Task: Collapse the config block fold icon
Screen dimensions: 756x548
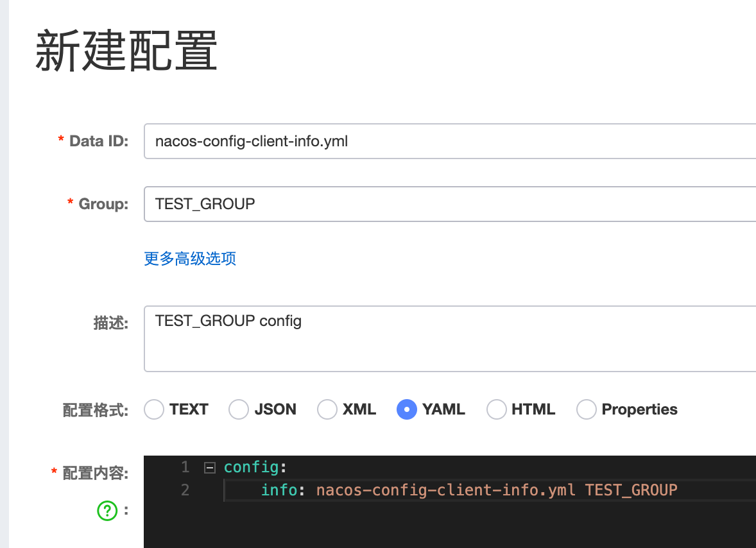Action: coord(210,468)
